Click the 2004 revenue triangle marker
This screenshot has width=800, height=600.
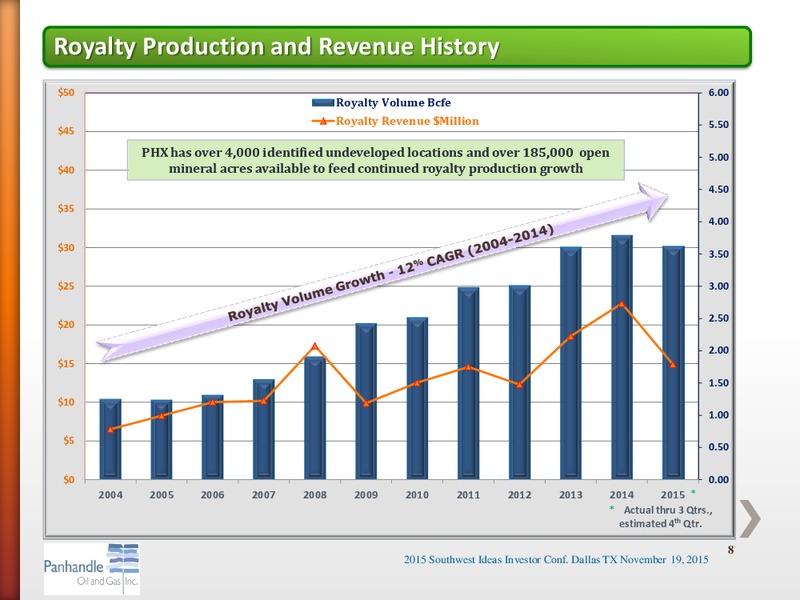tap(110, 430)
